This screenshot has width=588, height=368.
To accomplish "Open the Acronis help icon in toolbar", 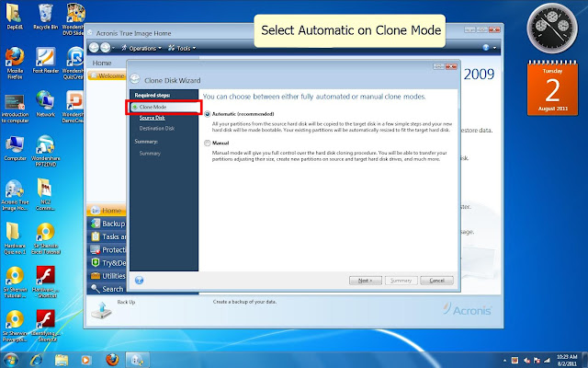I will [486, 48].
